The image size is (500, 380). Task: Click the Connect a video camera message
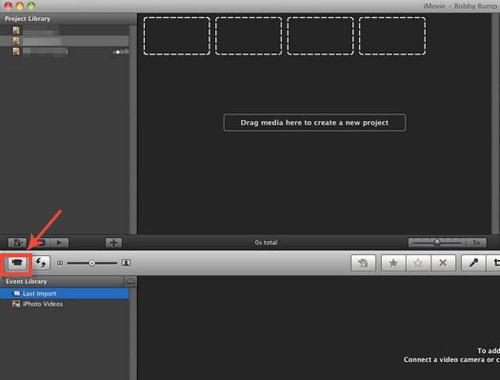(x=452, y=360)
